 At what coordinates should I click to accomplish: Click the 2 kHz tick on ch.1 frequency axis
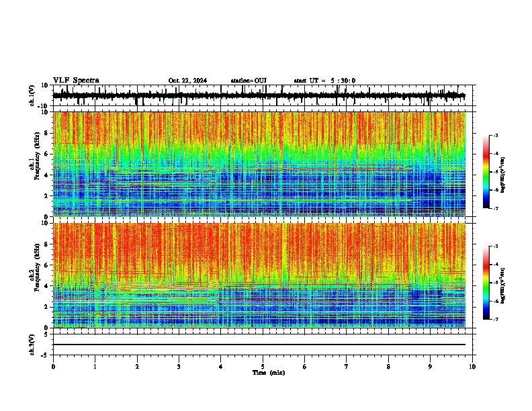click(47, 195)
